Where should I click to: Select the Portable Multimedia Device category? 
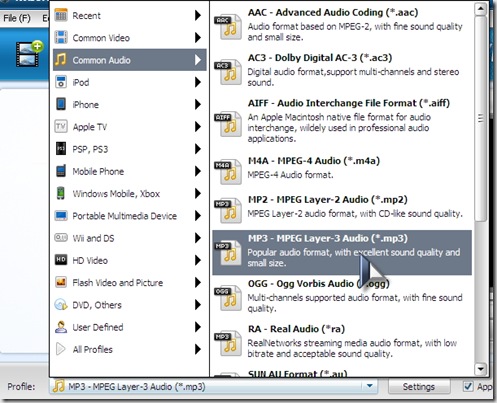tap(130, 216)
